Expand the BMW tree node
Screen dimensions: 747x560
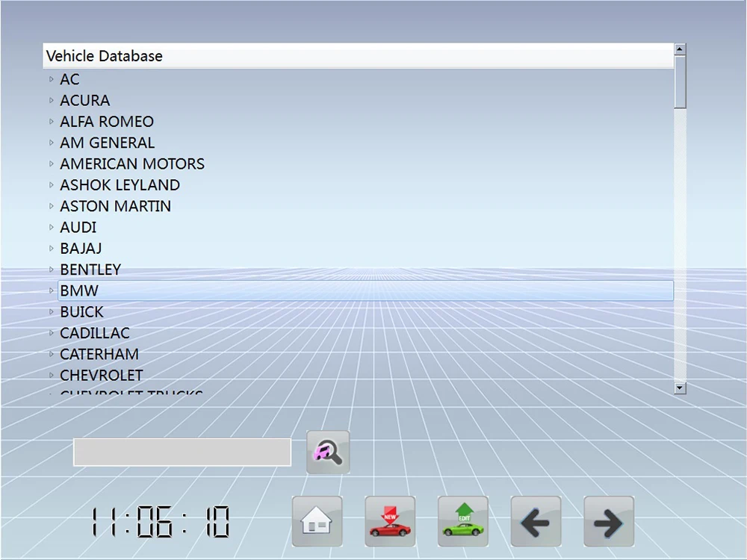(52, 290)
